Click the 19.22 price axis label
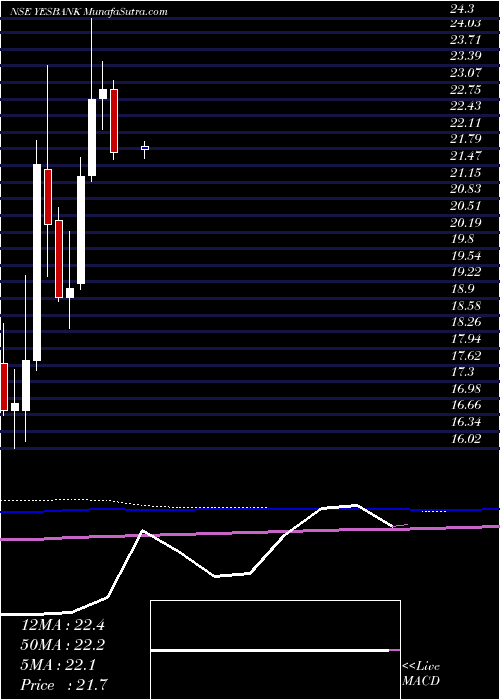Image resolution: width=500 pixels, height=700 pixels. point(466,272)
